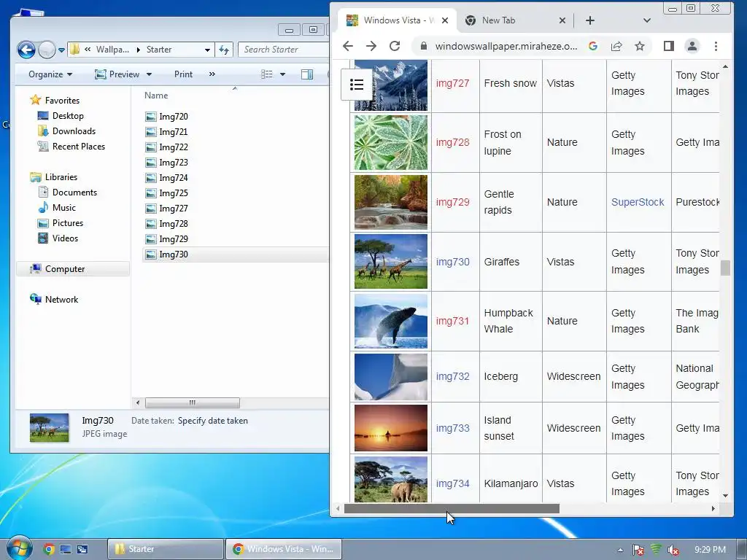Open a new Chrome tab
Screen dimensions: 747x560
[589, 20]
